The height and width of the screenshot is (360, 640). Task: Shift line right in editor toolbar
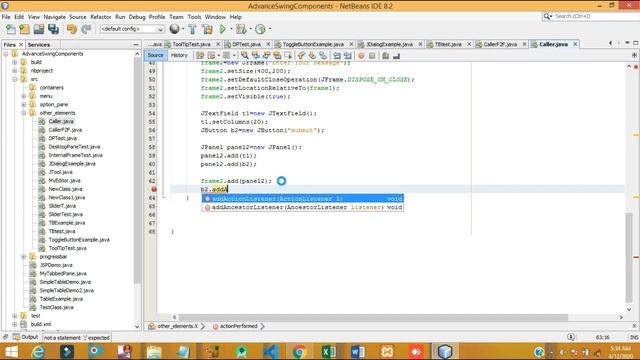tap(348, 55)
